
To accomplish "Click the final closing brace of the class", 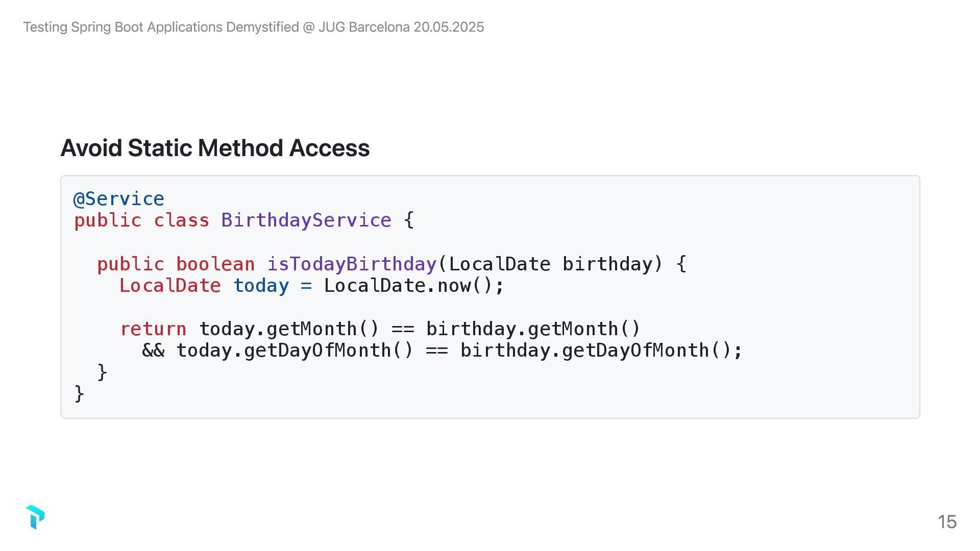I will 79,394.
